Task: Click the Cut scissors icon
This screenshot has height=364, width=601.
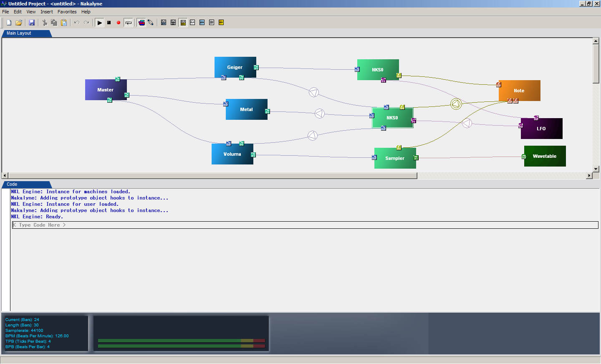Action: point(45,23)
